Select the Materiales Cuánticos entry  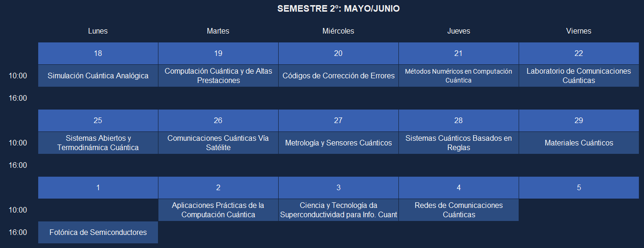tap(579, 143)
